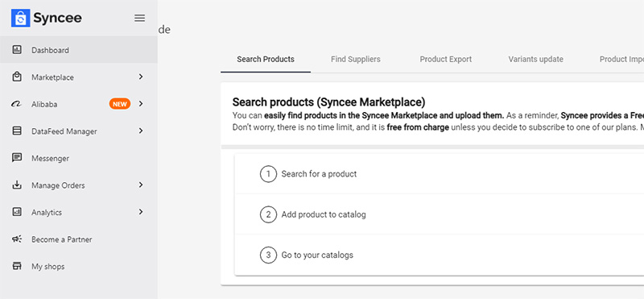Open Become a Partner link

click(78, 239)
